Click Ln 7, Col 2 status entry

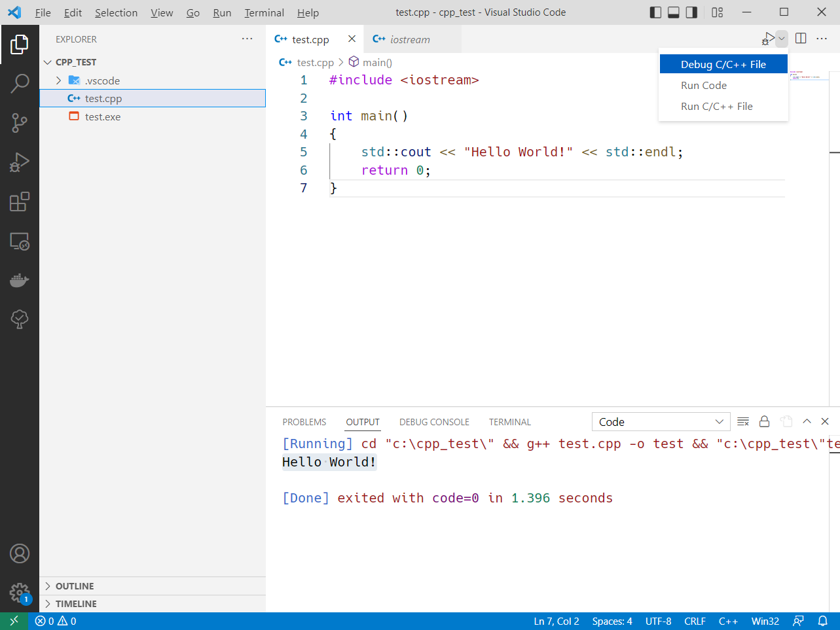click(x=557, y=621)
